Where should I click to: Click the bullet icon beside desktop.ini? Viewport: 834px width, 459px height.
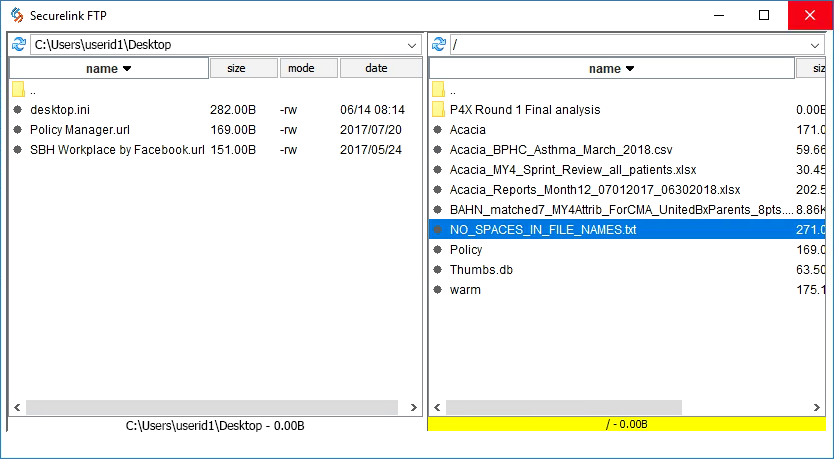click(x=18, y=110)
